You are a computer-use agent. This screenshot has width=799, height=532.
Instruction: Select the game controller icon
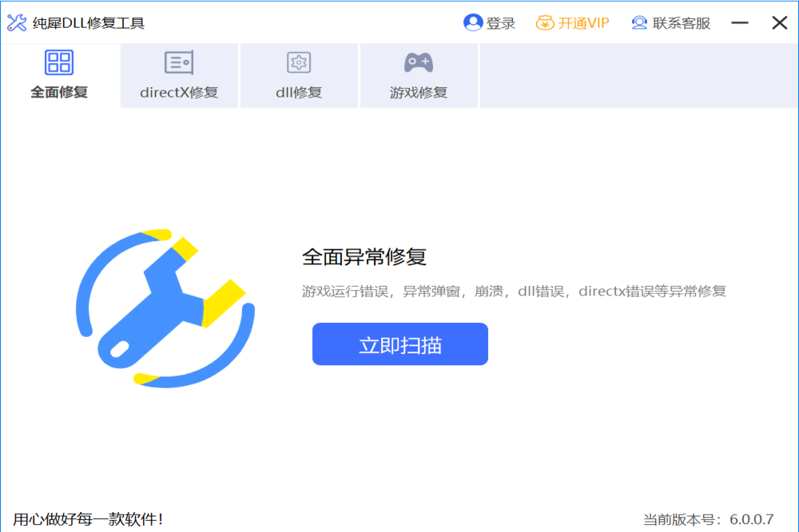click(419, 62)
